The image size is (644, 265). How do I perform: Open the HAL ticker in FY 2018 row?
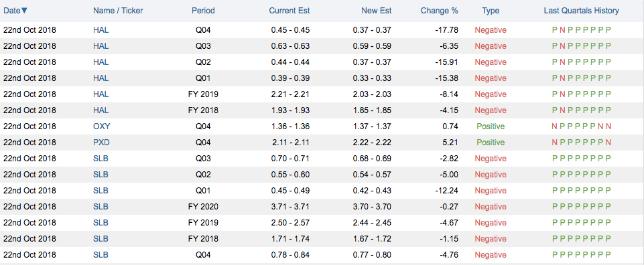[x=101, y=110]
